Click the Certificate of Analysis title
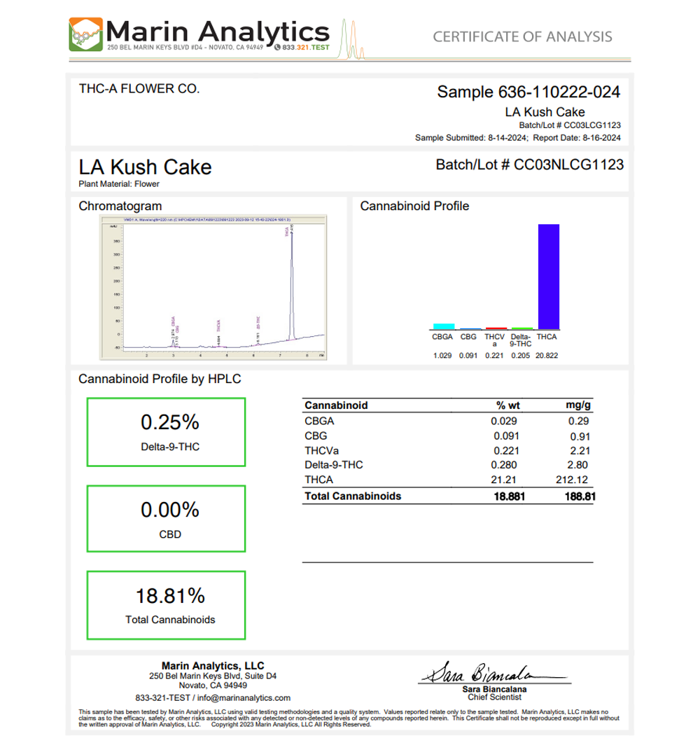 [522, 36]
